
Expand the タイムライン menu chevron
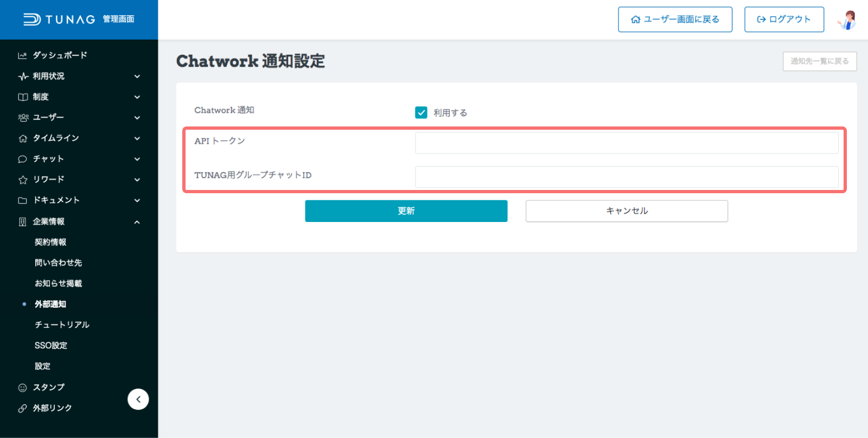pos(137,138)
